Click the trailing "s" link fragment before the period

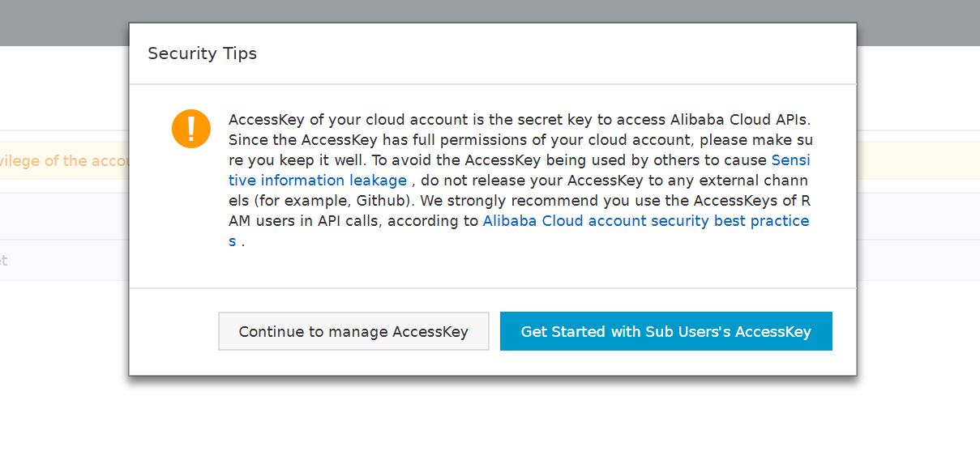click(x=233, y=241)
